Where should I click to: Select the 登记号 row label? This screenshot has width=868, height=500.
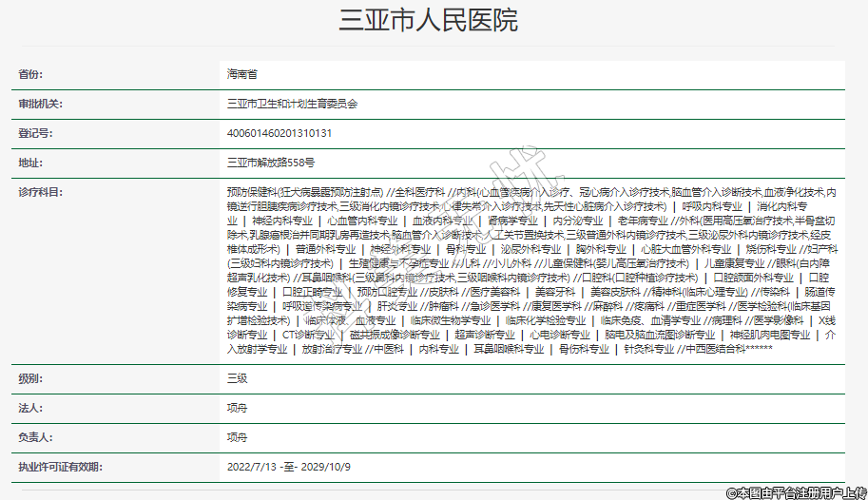click(x=36, y=132)
